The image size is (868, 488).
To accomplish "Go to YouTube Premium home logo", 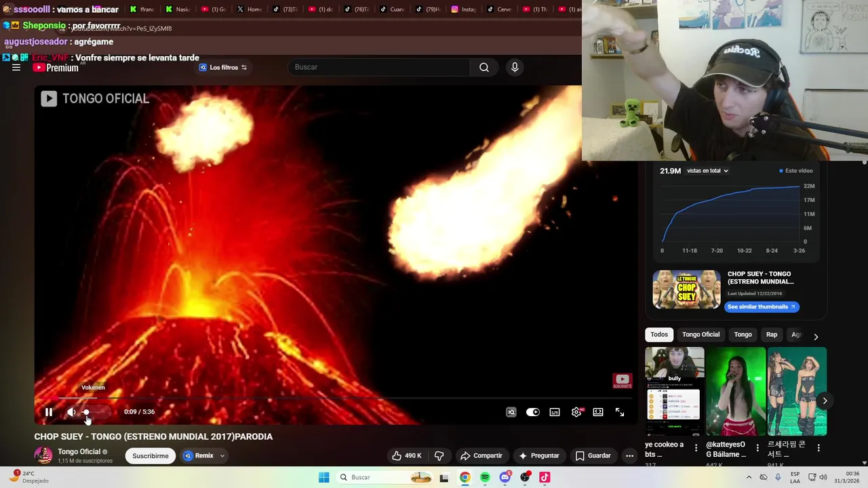I will click(x=56, y=67).
